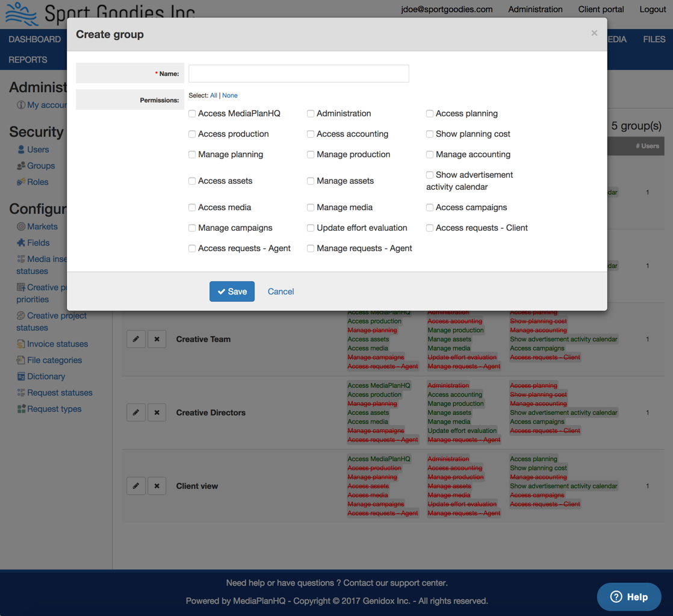Check the Administration permission box
Screen dimensions: 673x616
tap(311, 113)
